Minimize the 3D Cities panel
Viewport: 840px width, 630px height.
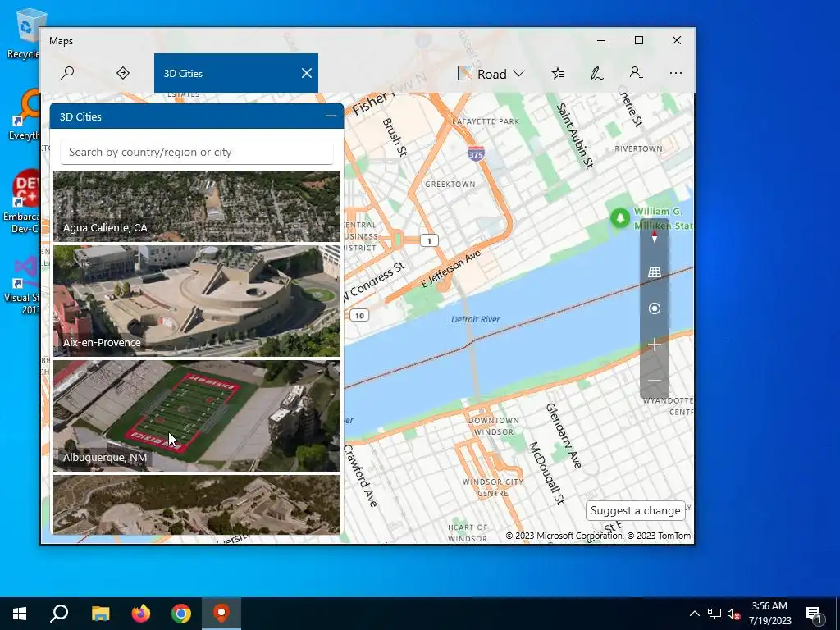coord(330,116)
